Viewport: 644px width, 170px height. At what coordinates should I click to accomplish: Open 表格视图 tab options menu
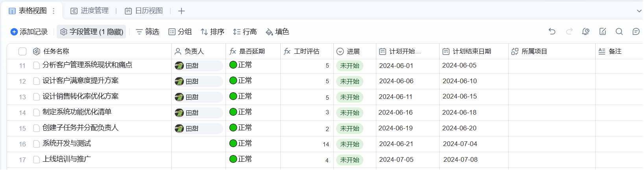[x=54, y=11]
